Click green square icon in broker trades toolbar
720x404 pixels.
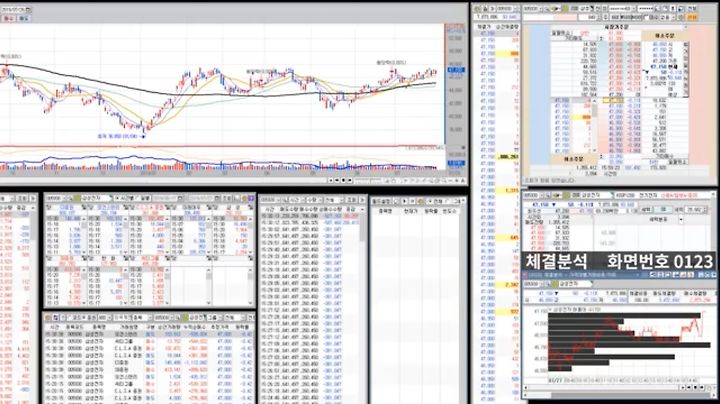(186, 317)
